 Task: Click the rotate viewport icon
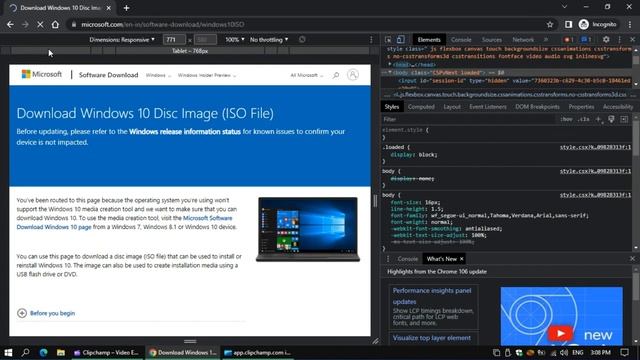[302, 40]
